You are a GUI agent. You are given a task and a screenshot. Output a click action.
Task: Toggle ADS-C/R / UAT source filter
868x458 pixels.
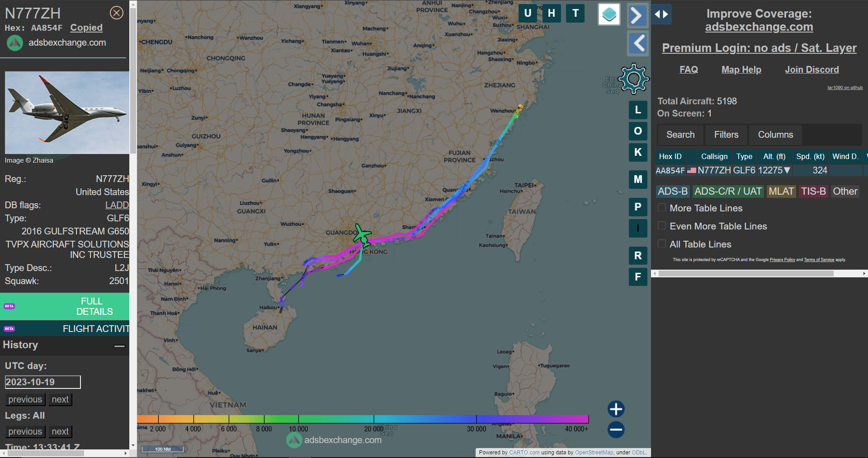728,192
